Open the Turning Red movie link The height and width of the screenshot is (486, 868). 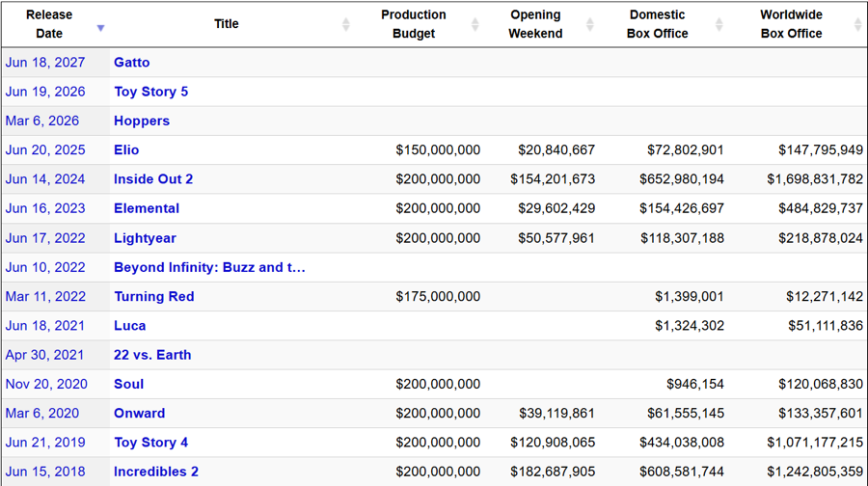[154, 296]
